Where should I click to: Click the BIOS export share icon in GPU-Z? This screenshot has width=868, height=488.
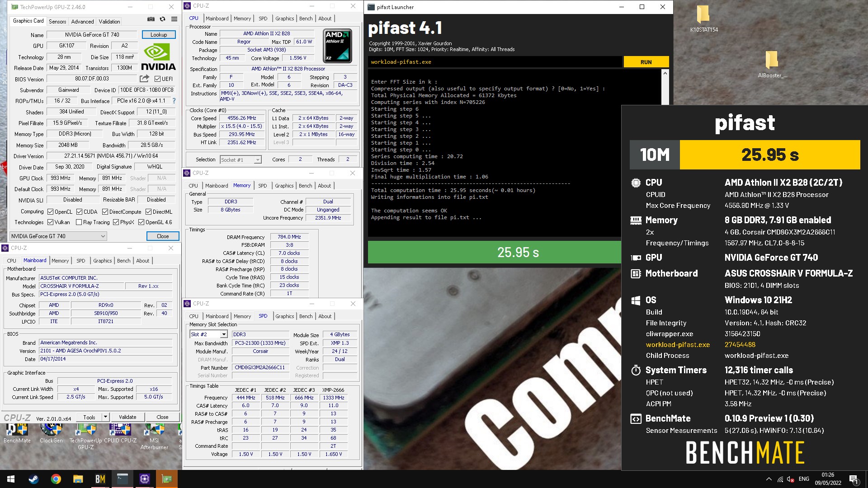[144, 79]
